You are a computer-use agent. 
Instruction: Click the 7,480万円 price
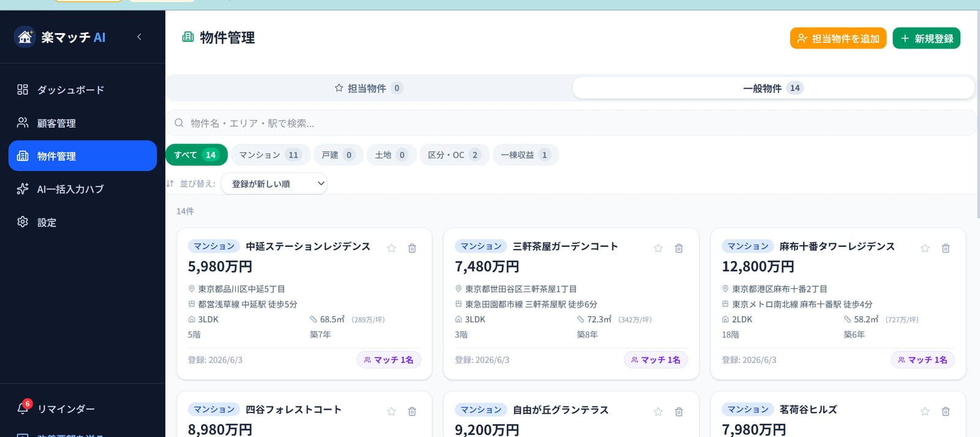pyautogui.click(x=487, y=267)
